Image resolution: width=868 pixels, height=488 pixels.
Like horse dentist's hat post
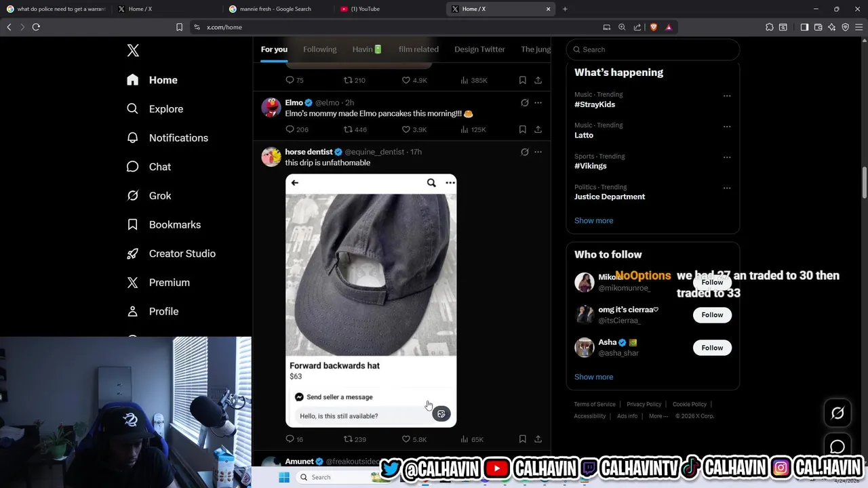pyautogui.click(x=414, y=439)
